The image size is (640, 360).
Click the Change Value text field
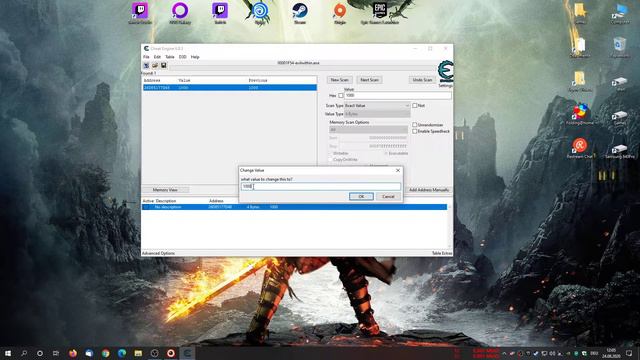coord(320,187)
